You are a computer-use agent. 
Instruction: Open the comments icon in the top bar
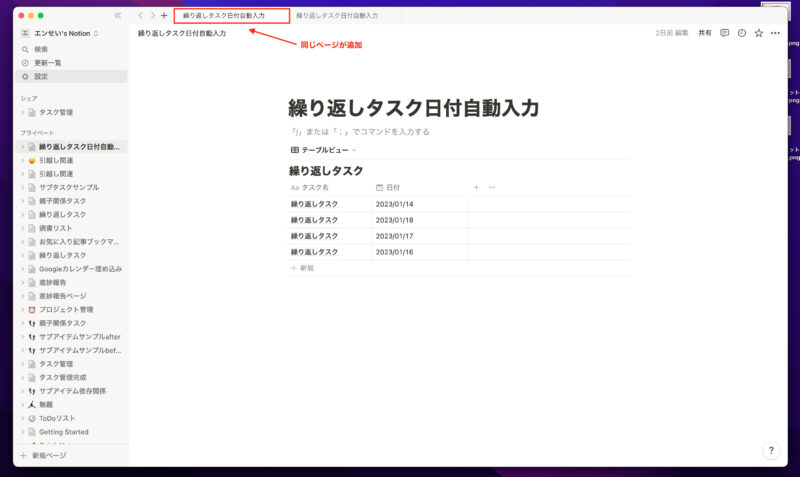pos(724,33)
